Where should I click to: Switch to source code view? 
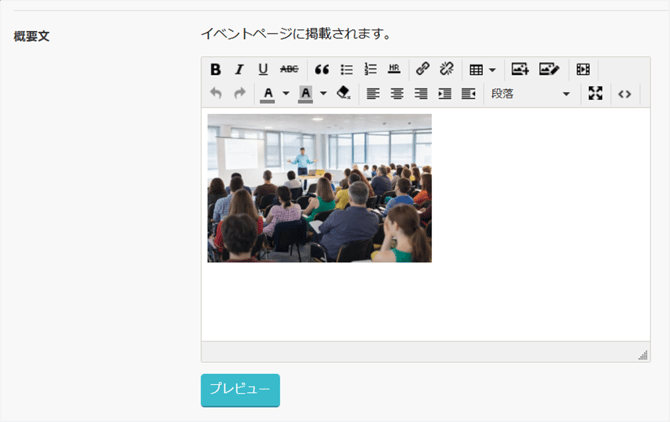[625, 94]
